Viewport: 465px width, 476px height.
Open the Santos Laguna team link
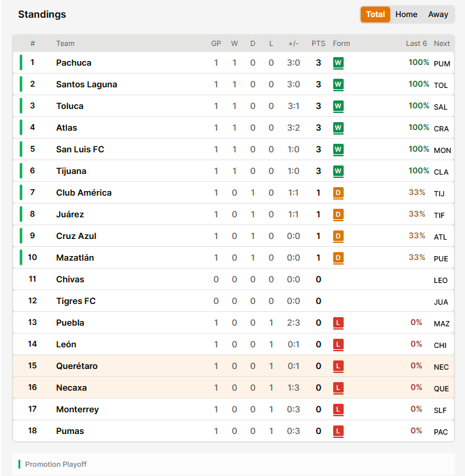tap(87, 85)
